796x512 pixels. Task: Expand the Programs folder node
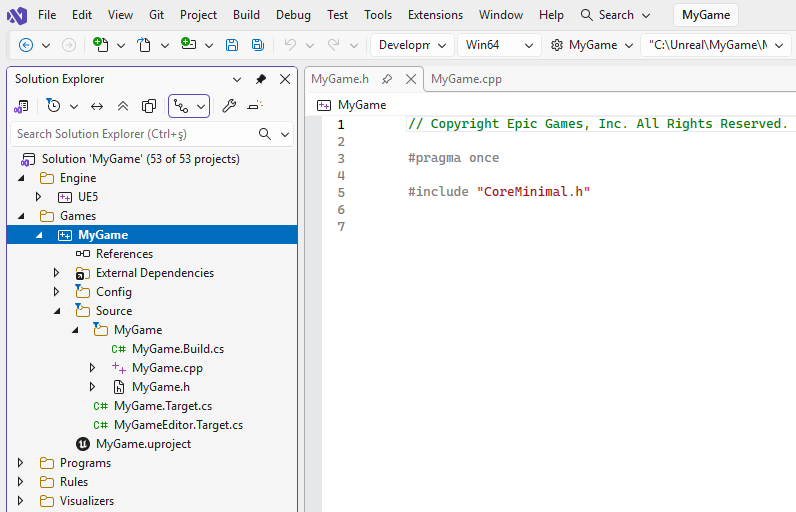click(x=21, y=463)
